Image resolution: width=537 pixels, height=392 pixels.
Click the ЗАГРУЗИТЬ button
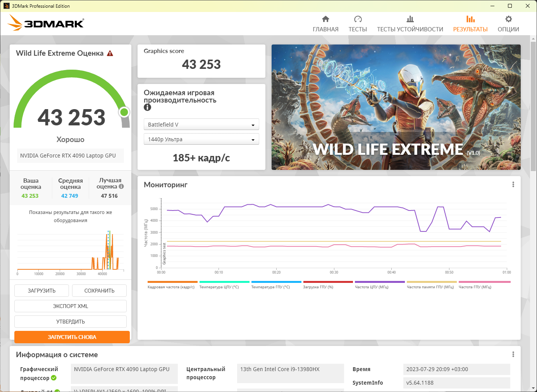[x=41, y=291]
